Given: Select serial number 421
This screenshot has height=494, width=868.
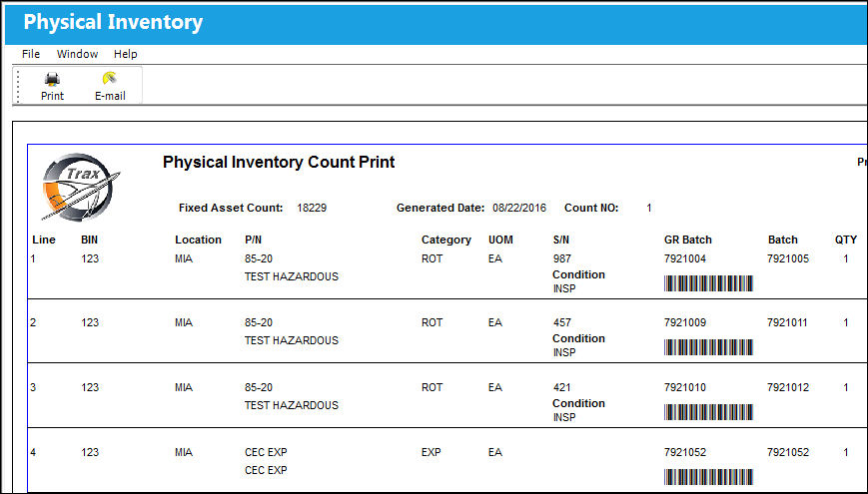Looking at the screenshot, I should tap(562, 387).
